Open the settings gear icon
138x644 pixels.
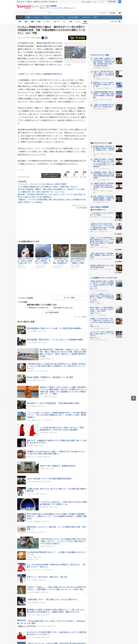pos(120,13)
